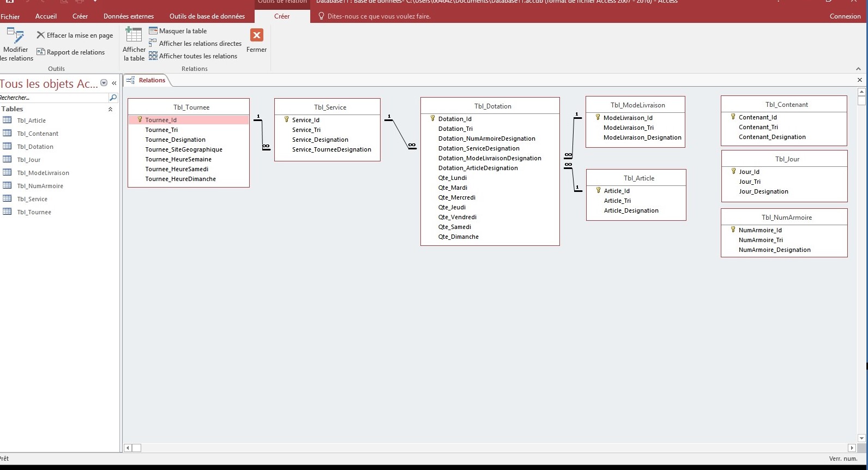Click Afficher la table icon

click(134, 35)
